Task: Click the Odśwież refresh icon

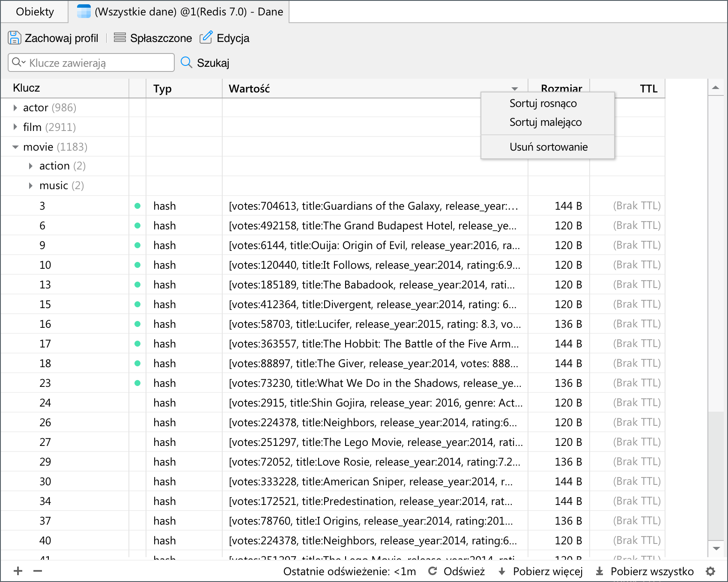Action: tap(433, 571)
